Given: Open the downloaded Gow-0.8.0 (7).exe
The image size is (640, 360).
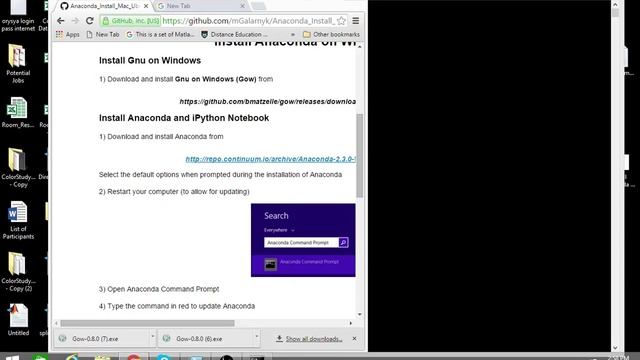Looking at the screenshot, I should point(101,339).
